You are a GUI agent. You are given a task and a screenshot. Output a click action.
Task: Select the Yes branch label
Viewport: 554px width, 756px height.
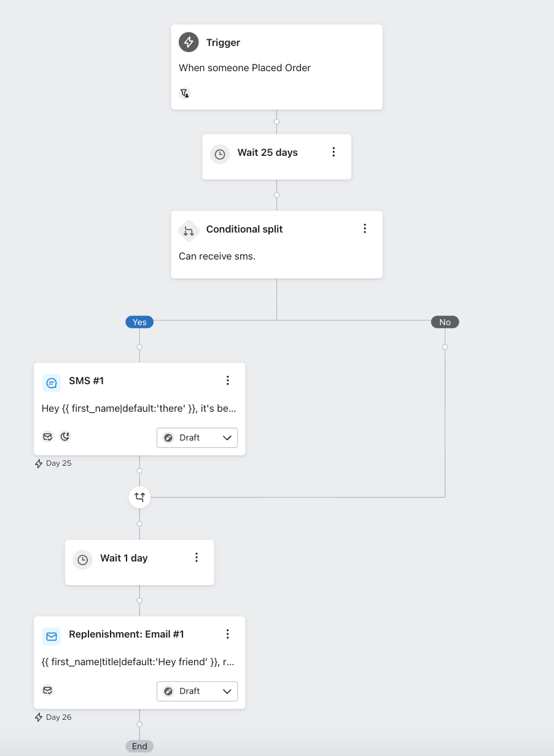139,322
